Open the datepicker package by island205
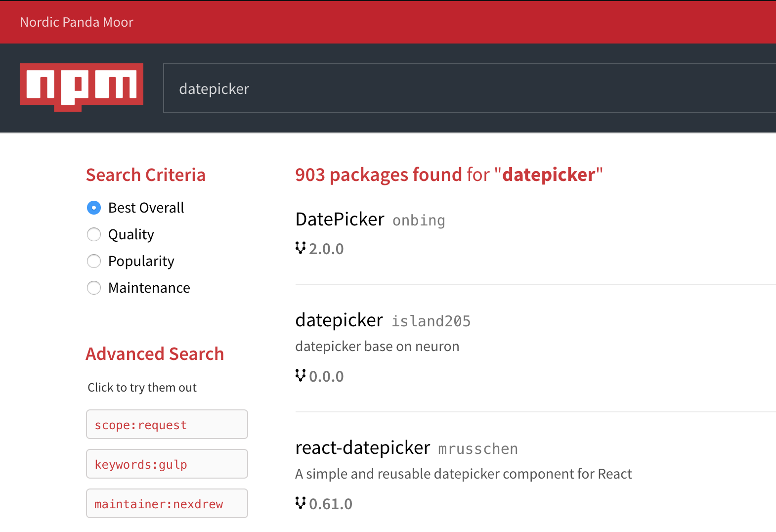 339,320
